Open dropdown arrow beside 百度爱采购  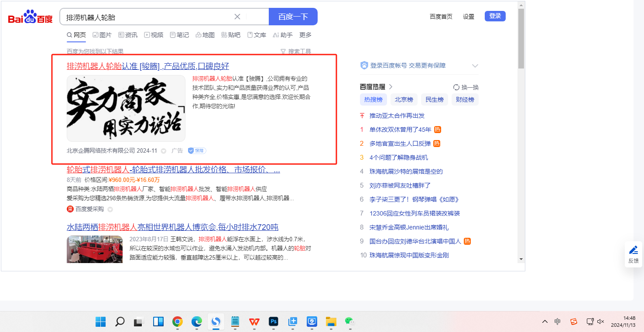tap(110, 209)
